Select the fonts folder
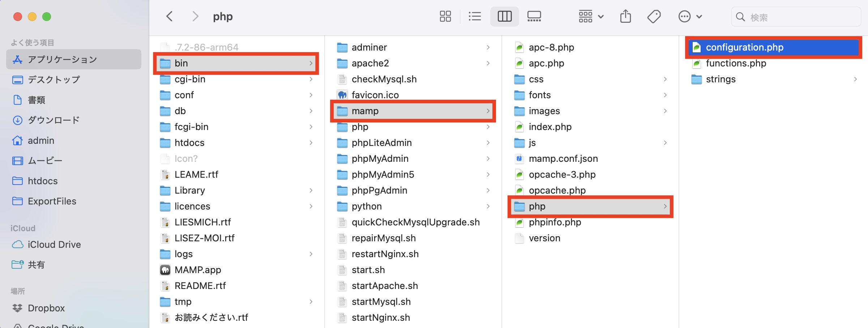 click(x=590, y=95)
